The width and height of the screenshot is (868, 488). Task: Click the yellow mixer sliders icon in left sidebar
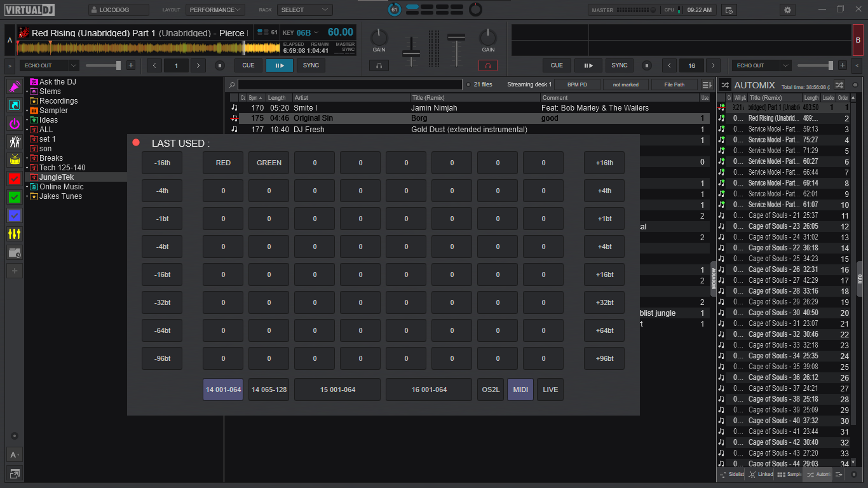(15, 234)
